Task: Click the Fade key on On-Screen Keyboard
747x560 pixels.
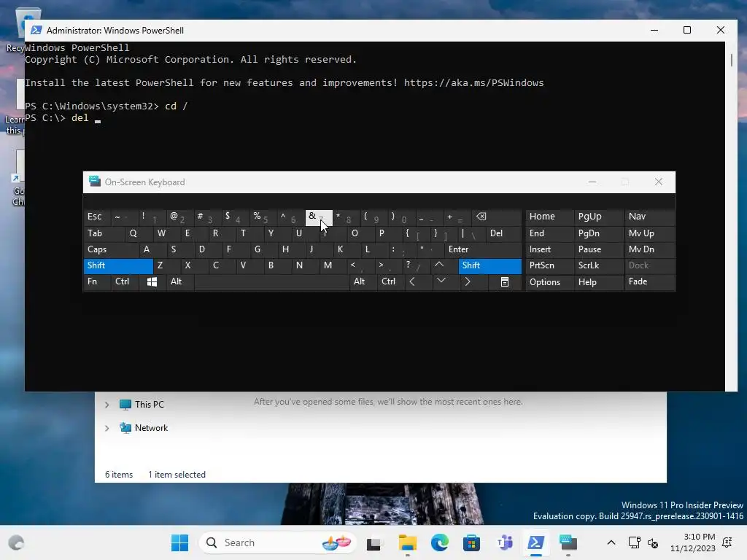Action: pos(649,282)
